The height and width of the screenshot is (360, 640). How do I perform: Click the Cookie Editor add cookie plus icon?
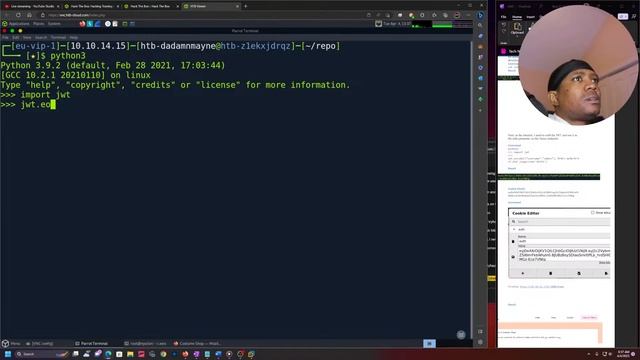tap(523, 273)
